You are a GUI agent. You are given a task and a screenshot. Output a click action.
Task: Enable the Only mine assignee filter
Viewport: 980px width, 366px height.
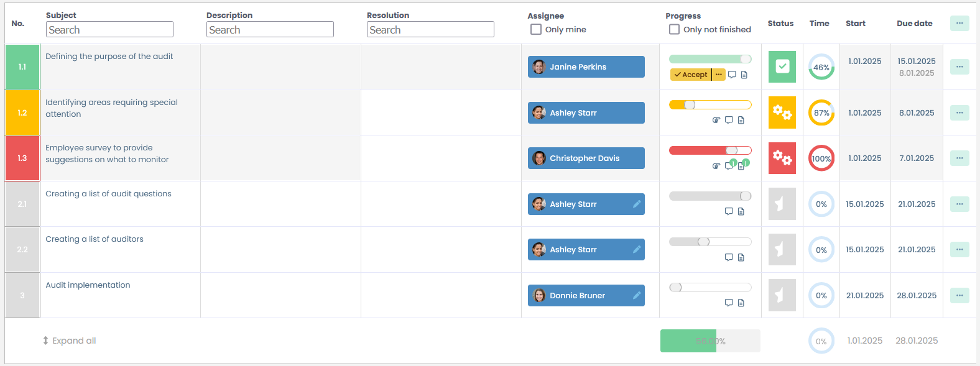point(535,29)
